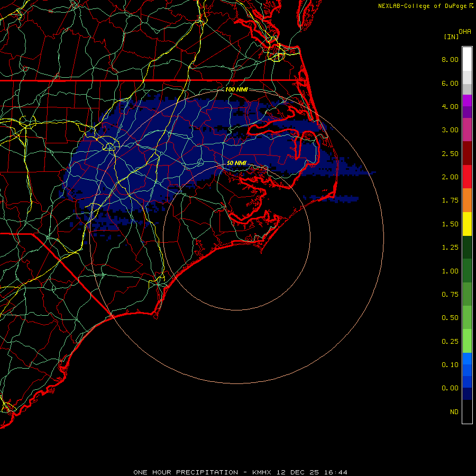476x476 pixels.
Task: Click the 100 NMI range ring label
Action: click(x=236, y=89)
